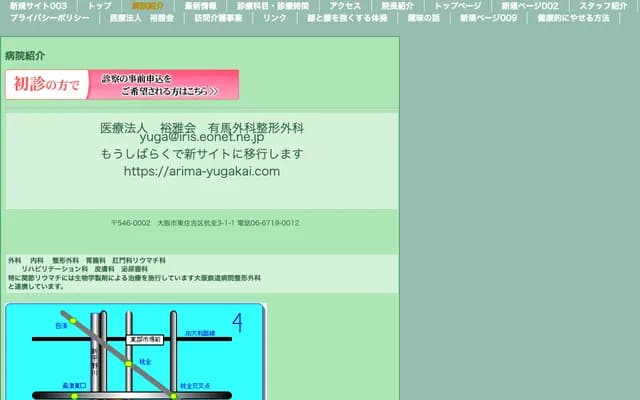The image size is (640, 400).
Task: Open the 訪問介護事業 page
Action: click(218, 18)
